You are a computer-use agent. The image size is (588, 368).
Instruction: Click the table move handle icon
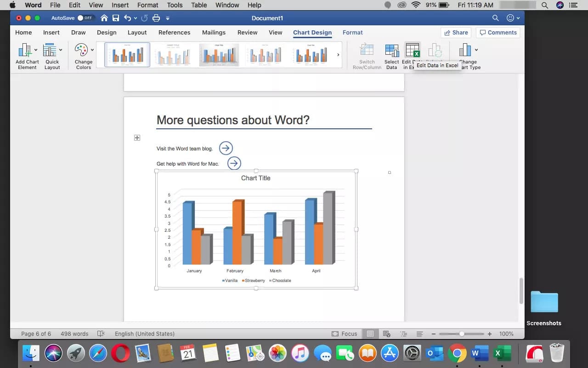pos(137,138)
